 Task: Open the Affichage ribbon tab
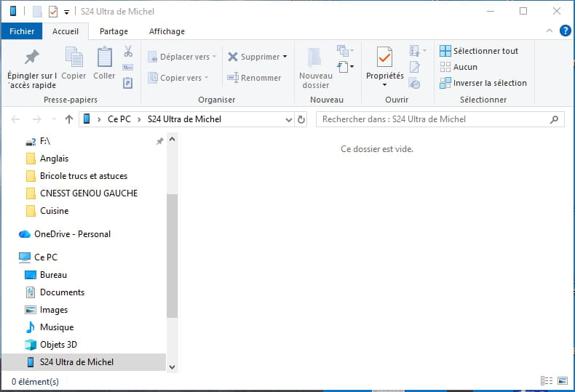(167, 31)
